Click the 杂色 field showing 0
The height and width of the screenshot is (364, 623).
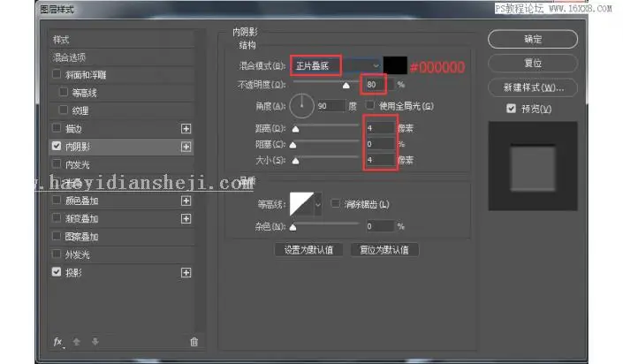[380, 226]
